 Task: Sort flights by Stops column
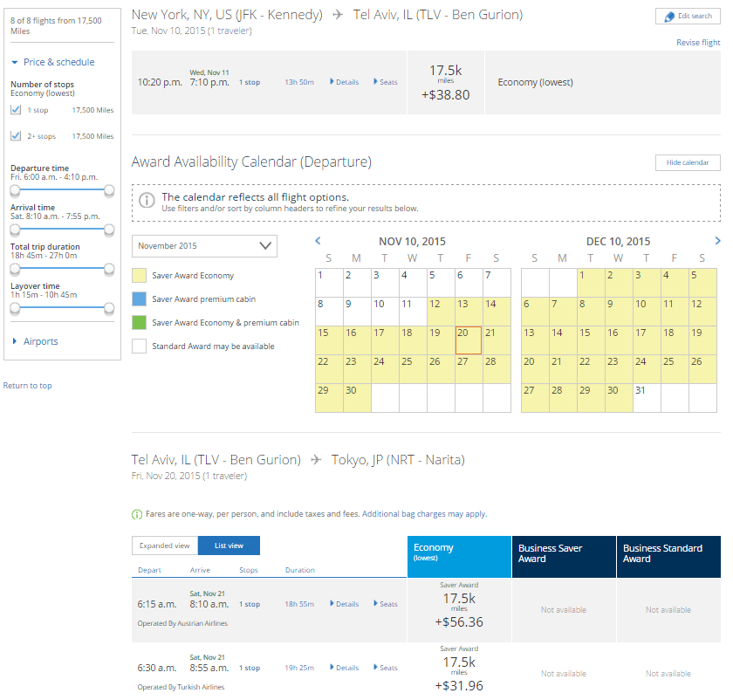point(249,570)
